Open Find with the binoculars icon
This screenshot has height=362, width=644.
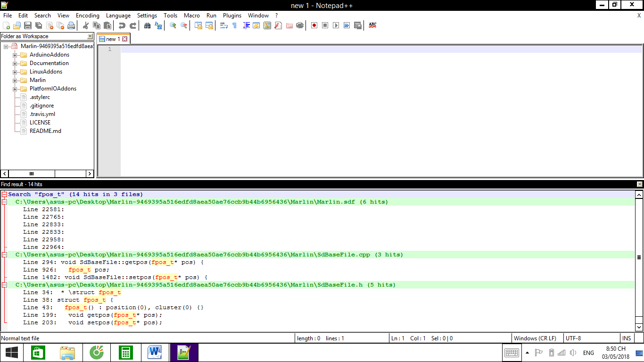click(x=148, y=25)
